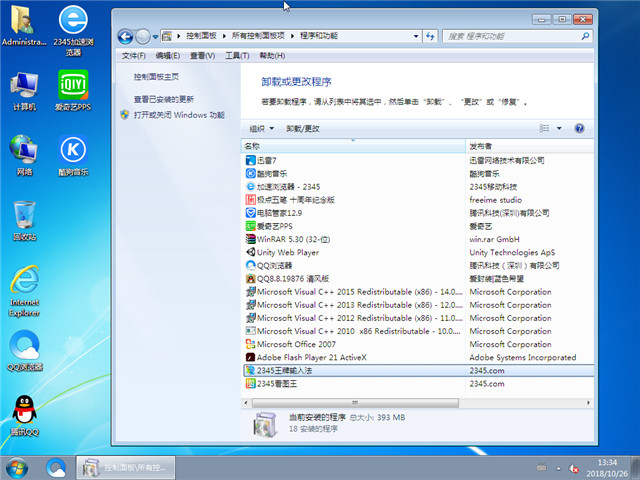Click the 加速浏览器 - 2345 list icon
The width and height of the screenshot is (640, 480).
click(250, 187)
